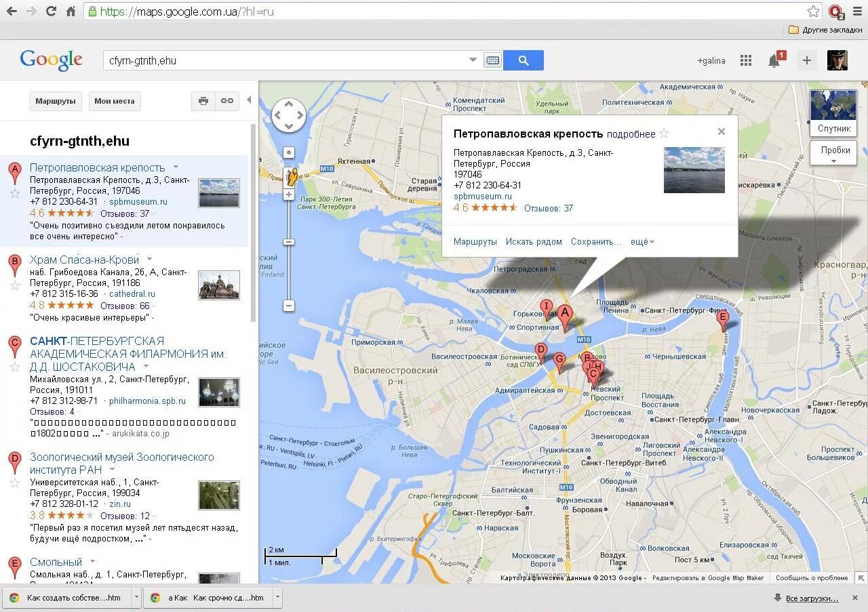The width and height of the screenshot is (868, 612).
Task: Click the map pan compass control
Action: [289, 115]
